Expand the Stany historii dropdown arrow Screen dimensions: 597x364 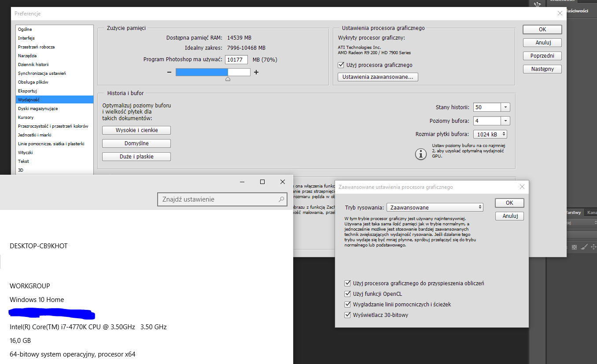(x=505, y=107)
